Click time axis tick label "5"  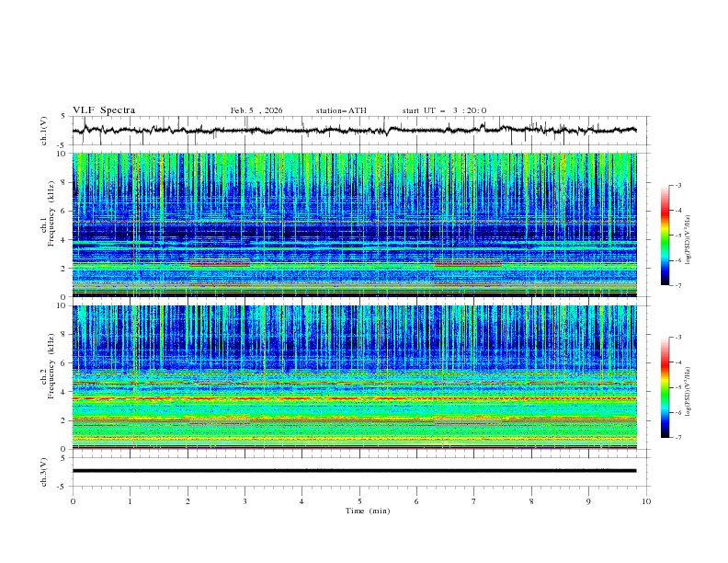tap(359, 501)
